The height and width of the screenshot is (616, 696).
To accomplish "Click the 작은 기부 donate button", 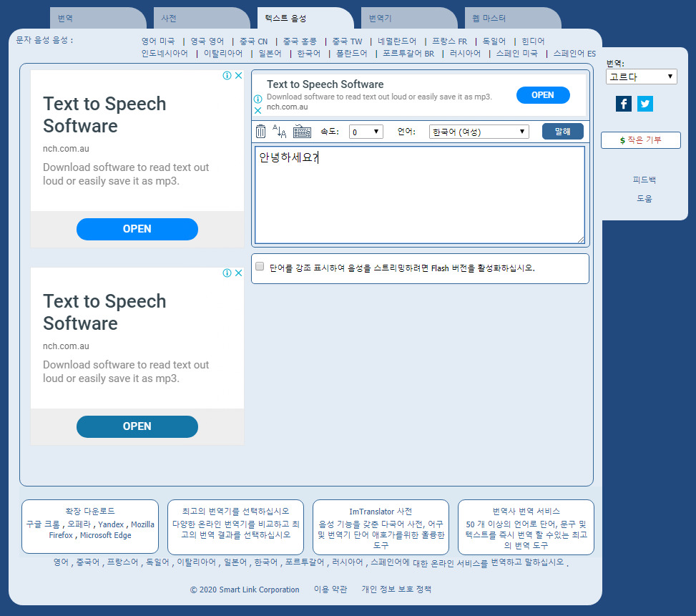I will (x=640, y=140).
